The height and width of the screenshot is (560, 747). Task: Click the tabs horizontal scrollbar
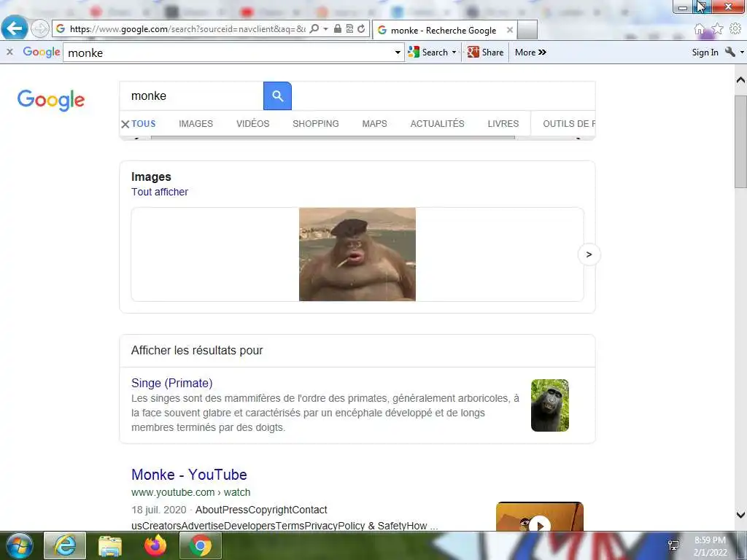point(333,138)
